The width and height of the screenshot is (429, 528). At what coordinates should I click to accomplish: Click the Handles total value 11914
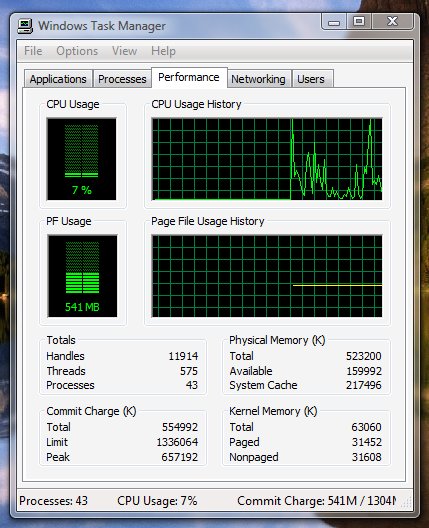coord(183,356)
